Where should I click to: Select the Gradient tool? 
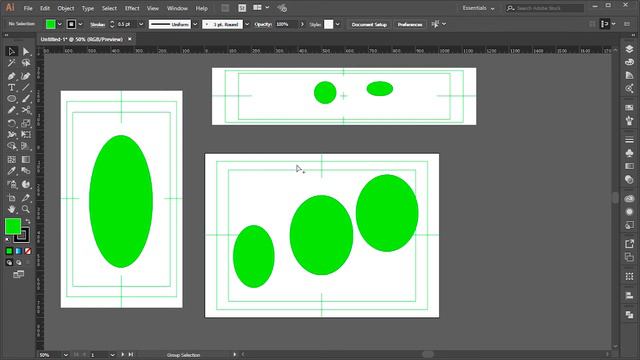tap(26, 160)
